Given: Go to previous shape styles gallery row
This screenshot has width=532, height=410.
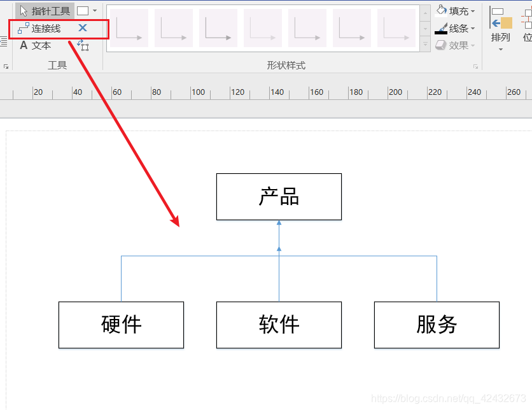Looking at the screenshot, I should (425, 13).
